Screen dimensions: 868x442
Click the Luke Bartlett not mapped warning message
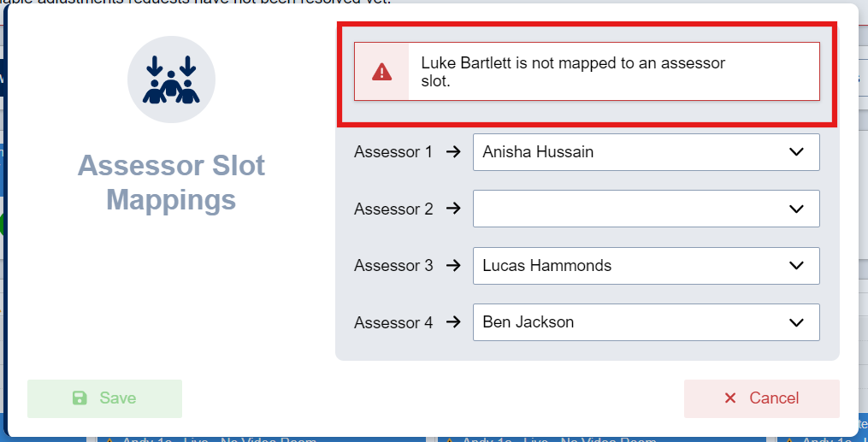[573, 72]
